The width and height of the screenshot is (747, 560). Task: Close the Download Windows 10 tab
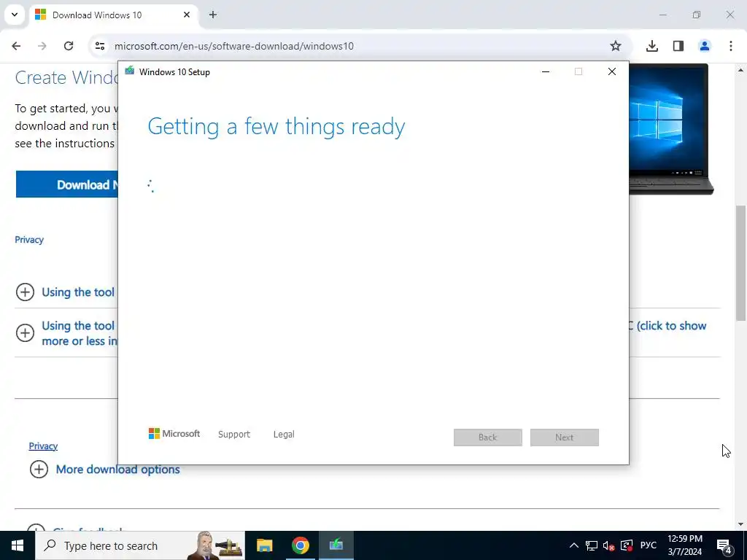tap(187, 15)
